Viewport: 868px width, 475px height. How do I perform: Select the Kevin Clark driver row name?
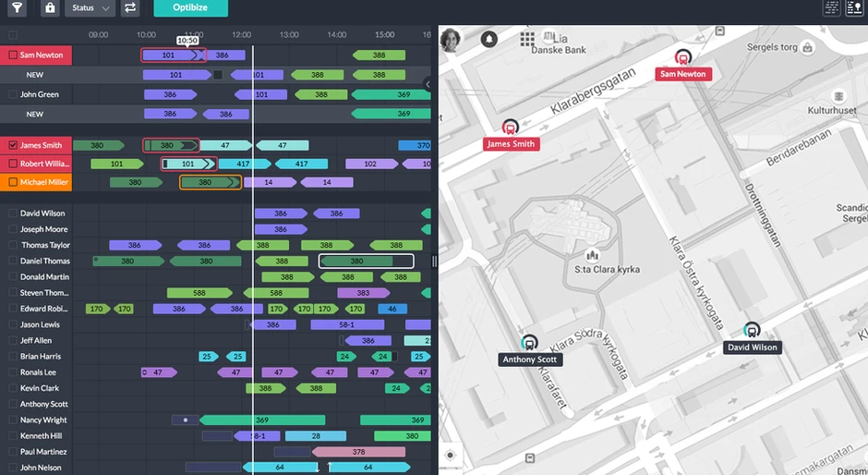[40, 388]
